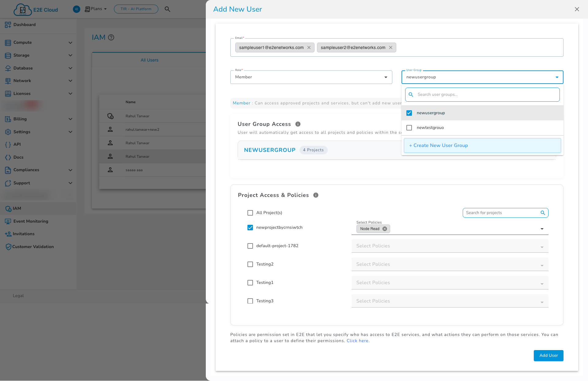588x381 pixels.
Task: Click Project Access & Policies info icon
Action: tap(316, 195)
